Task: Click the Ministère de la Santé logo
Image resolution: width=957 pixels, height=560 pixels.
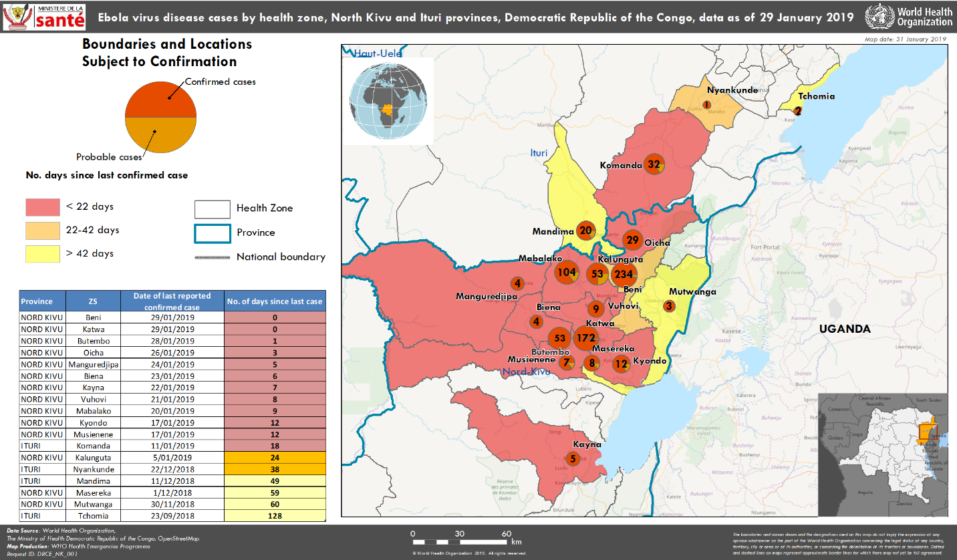Action: coord(44,17)
